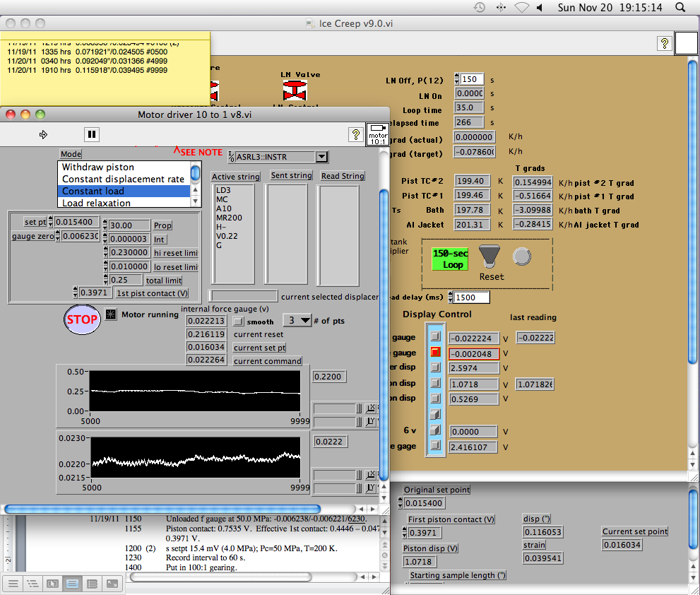This screenshot has width=700, height=595.
Task: Select Load relaxation mode
Action: tap(96, 203)
